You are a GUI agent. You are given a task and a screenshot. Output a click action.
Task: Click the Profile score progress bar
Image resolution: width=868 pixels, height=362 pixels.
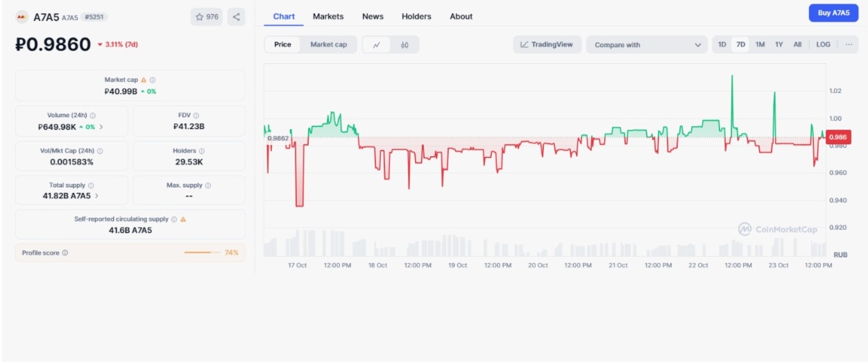(x=202, y=253)
